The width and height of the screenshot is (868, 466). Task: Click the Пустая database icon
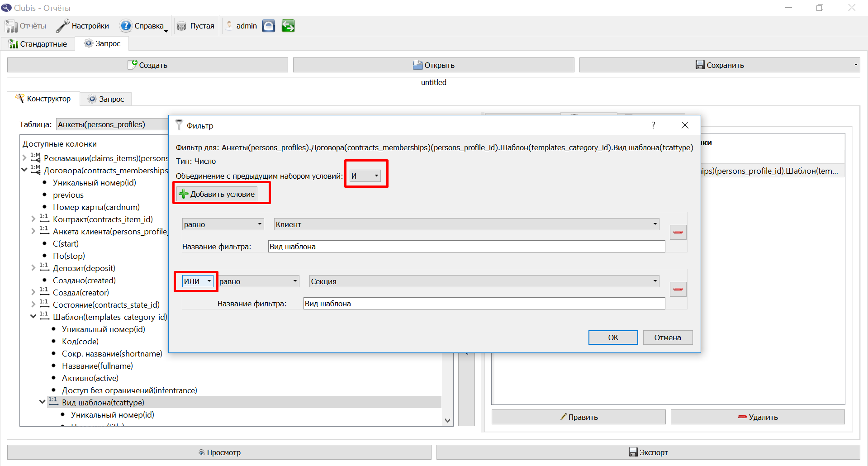181,26
